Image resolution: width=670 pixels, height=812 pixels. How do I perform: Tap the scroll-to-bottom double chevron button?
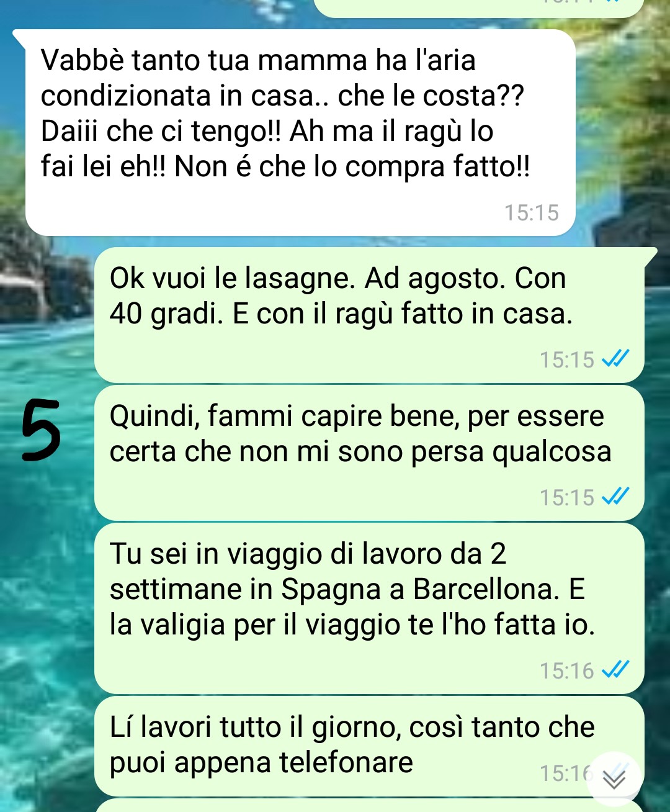coord(614,779)
